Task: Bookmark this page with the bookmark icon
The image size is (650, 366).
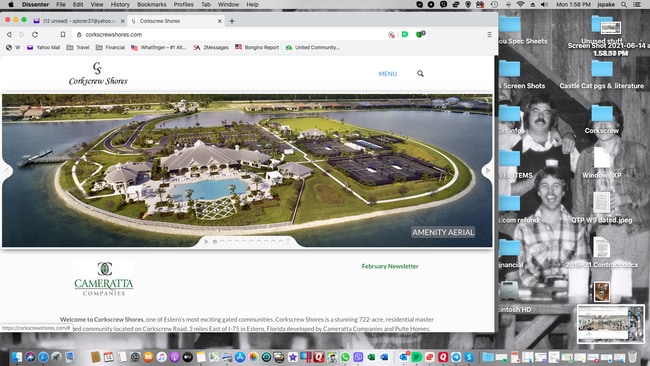Action: 63,34
